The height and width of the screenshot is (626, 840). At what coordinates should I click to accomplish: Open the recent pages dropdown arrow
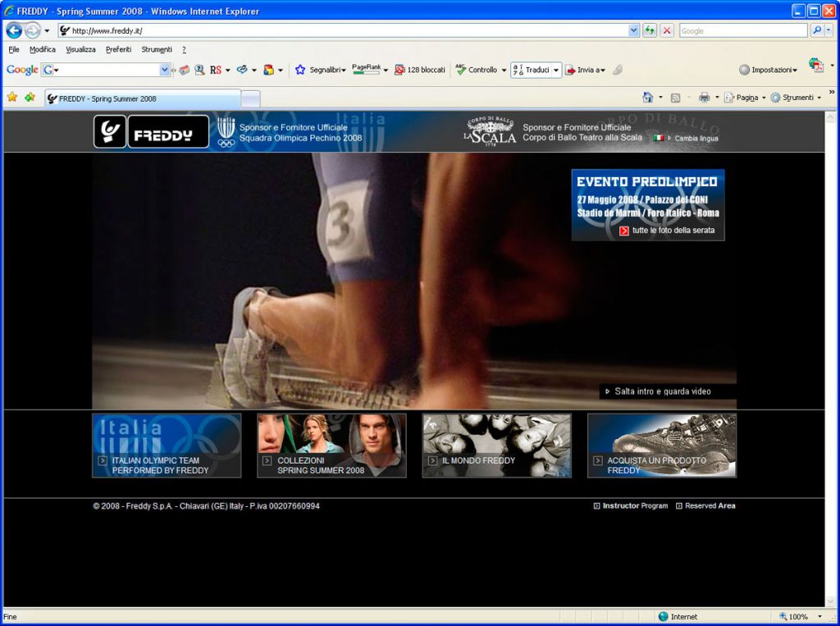click(x=47, y=31)
